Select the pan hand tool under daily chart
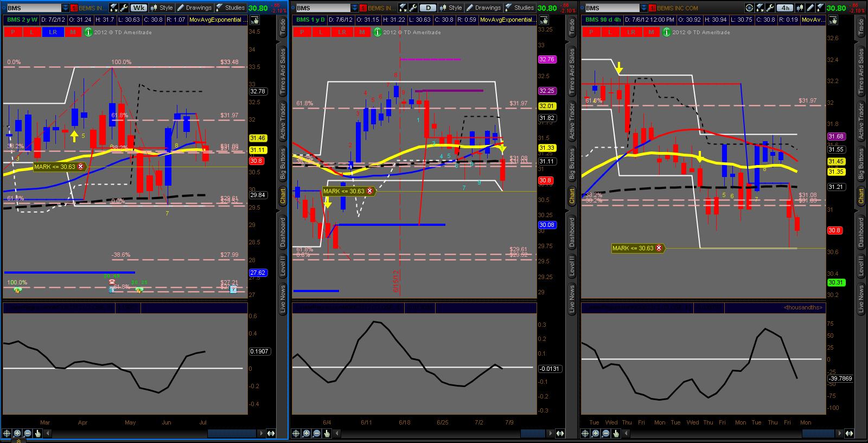This screenshot has height=443, width=868. tap(327, 433)
